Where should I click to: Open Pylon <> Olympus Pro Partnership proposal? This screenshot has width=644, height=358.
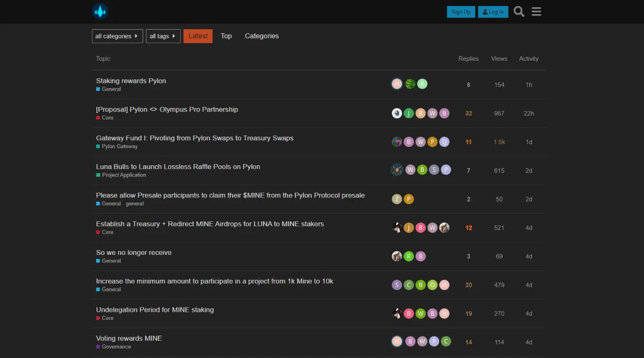click(x=167, y=109)
